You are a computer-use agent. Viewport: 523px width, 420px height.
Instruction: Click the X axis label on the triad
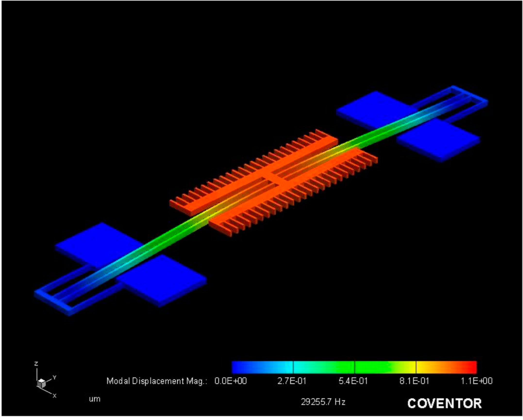click(55, 396)
